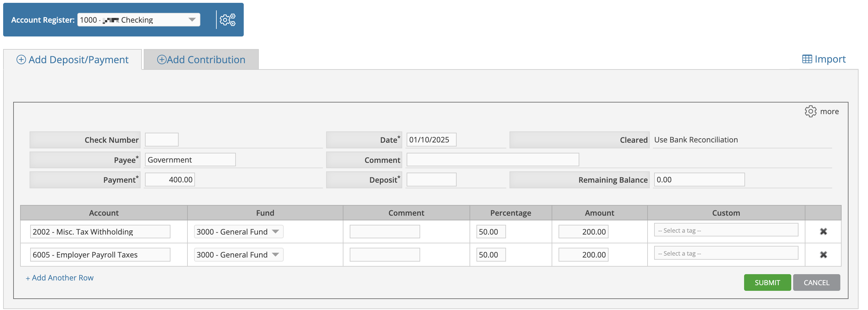868x310 pixels.
Task: Click the gear icon beside 'more'
Action: (x=810, y=112)
